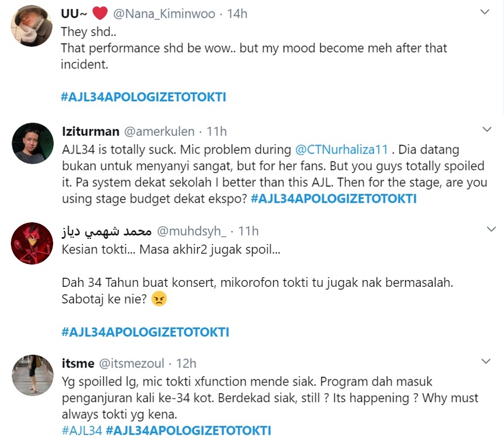This screenshot has width=504, height=444.
Task: Open @CTNurhaliza11 mention link
Action: (341, 150)
